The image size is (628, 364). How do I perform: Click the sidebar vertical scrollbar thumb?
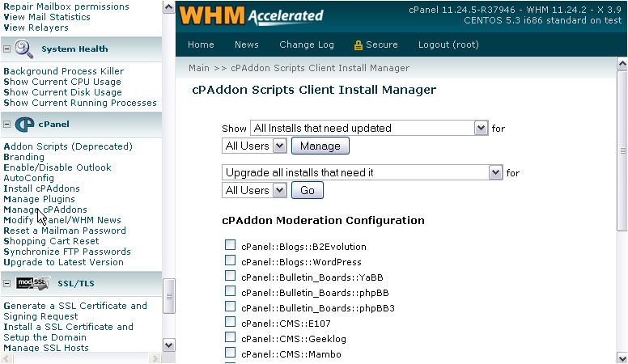click(168, 296)
